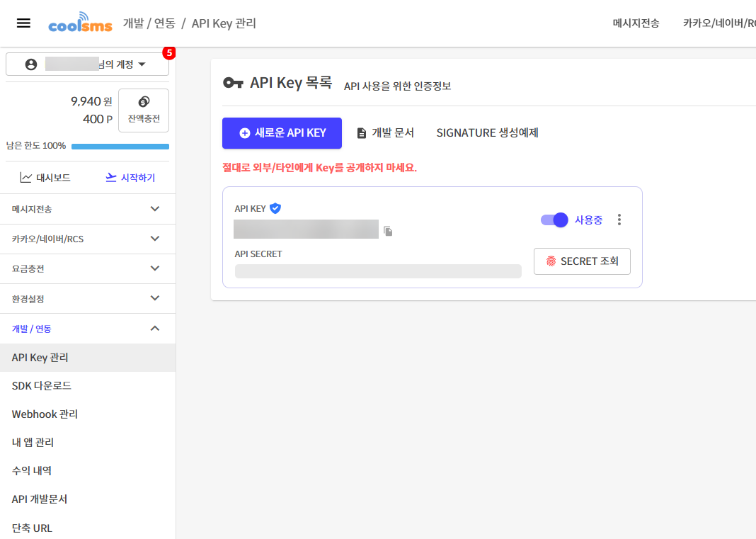Open the three-dot options menu on the key card
Screen dimensions: 756x539
[x=619, y=220]
